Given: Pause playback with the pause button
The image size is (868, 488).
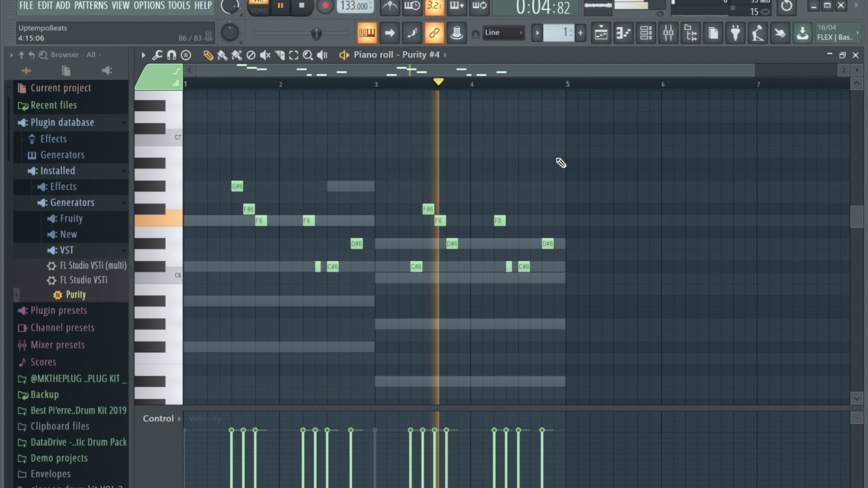Looking at the screenshot, I should click(x=280, y=6).
